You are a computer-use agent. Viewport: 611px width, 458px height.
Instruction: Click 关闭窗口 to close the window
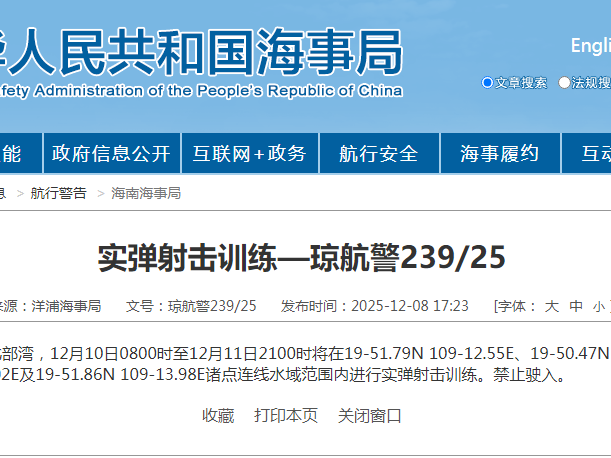(370, 415)
